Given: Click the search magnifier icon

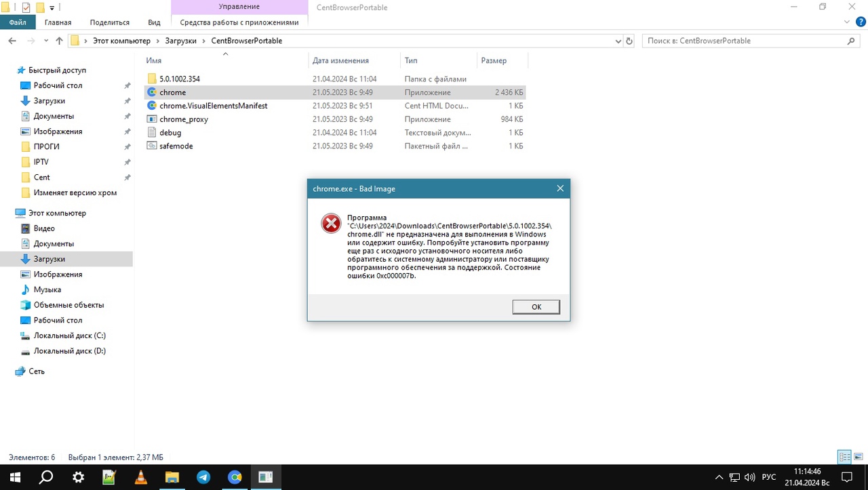Looking at the screenshot, I should click(x=852, y=41).
